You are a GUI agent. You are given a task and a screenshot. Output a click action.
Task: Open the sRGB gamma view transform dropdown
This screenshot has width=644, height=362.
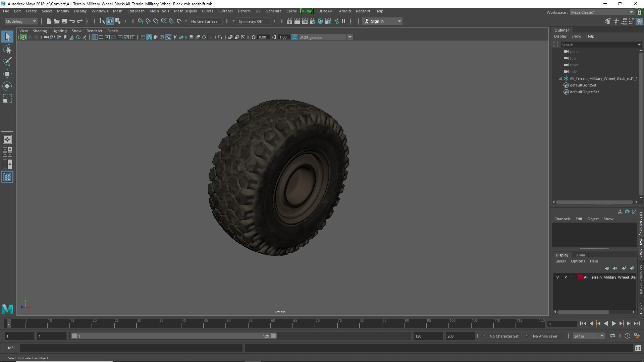coord(325,37)
